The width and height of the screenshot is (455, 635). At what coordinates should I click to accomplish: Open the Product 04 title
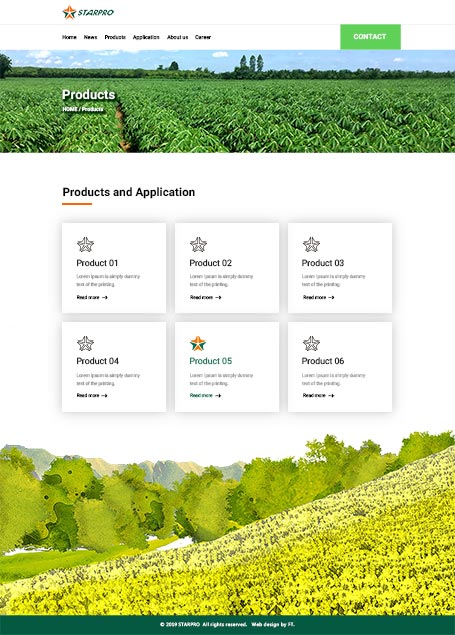pos(98,361)
